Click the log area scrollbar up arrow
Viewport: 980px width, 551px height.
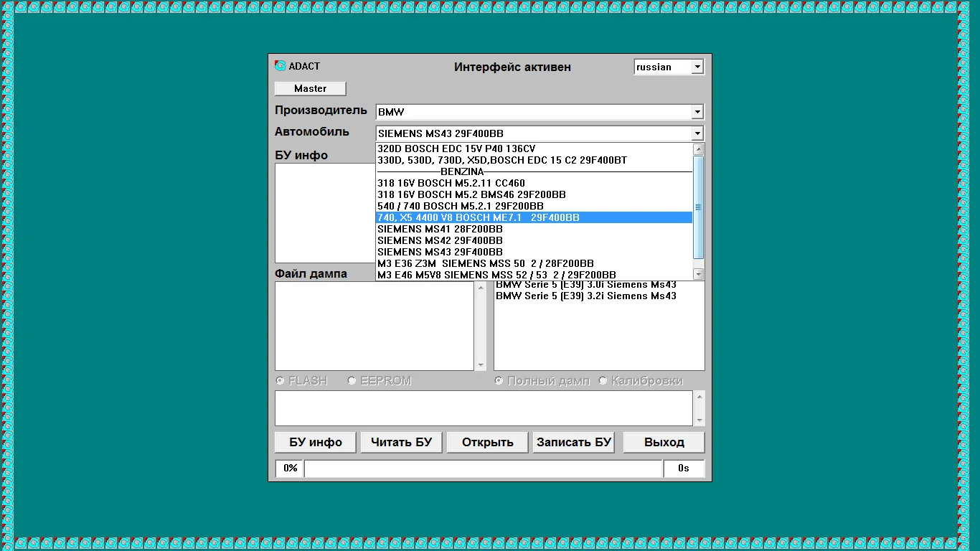(699, 397)
